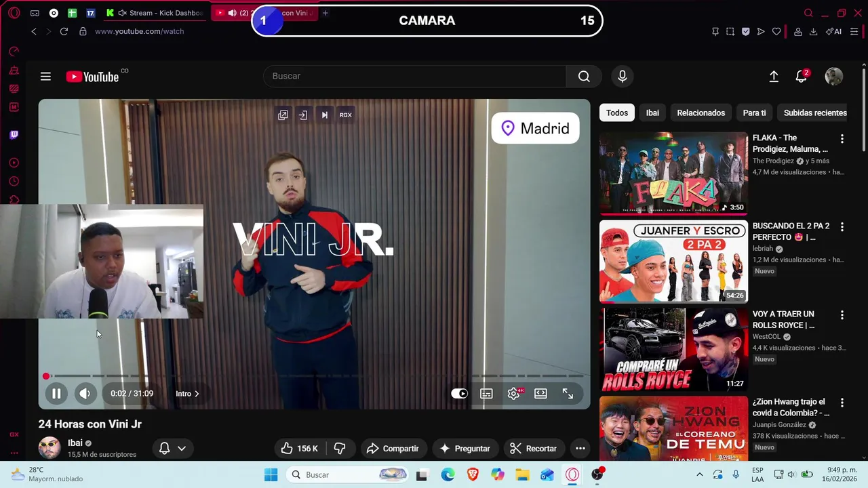Open the YouTube hamburger guide menu
Image resolution: width=868 pixels, height=488 pixels.
(45, 77)
